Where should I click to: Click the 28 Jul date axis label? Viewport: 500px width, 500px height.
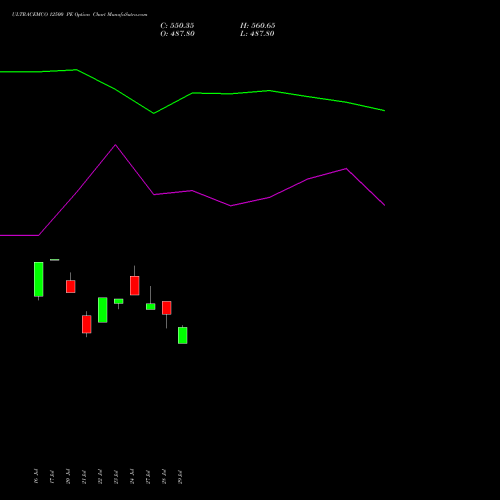click(164, 476)
